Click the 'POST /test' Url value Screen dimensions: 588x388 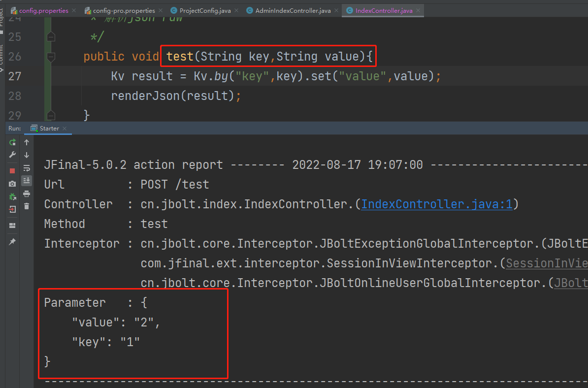[175, 185]
